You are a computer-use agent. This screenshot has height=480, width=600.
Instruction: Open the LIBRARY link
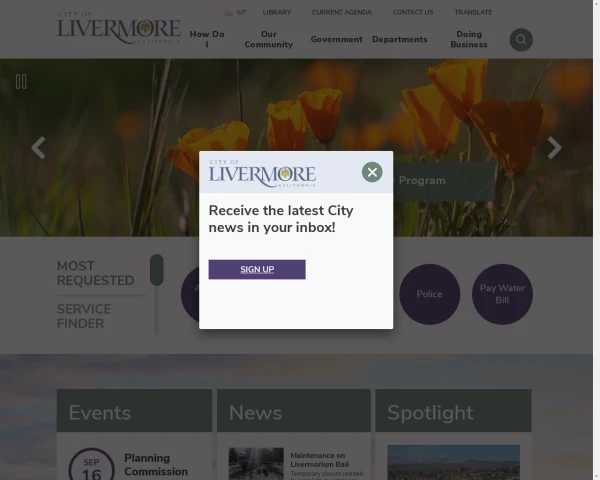(x=277, y=12)
